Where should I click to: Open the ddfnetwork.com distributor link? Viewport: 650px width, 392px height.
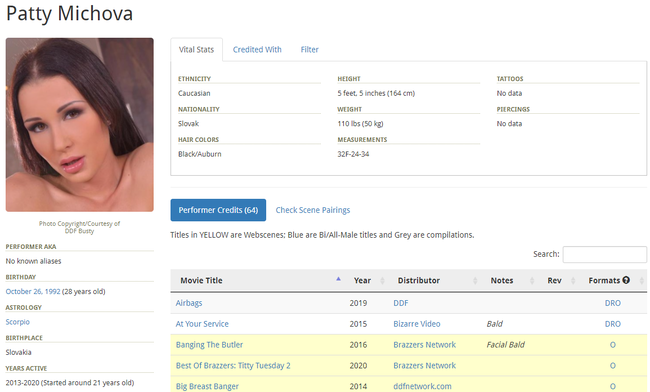[422, 386]
